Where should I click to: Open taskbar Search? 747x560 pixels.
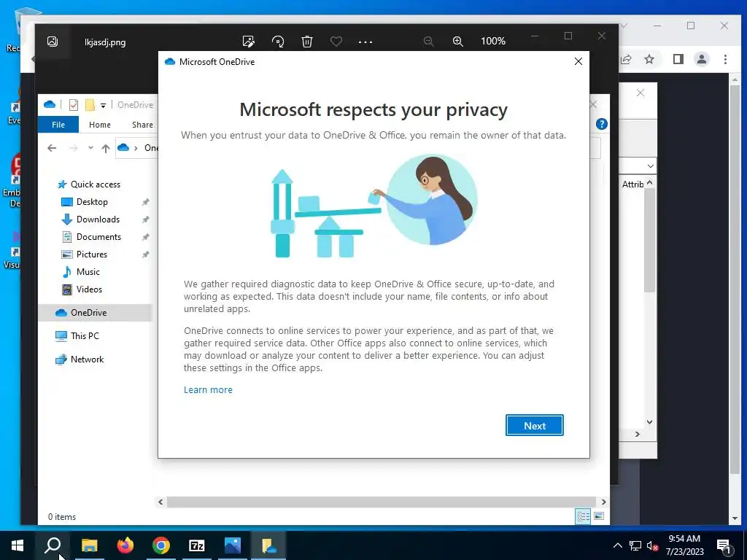(x=53, y=545)
